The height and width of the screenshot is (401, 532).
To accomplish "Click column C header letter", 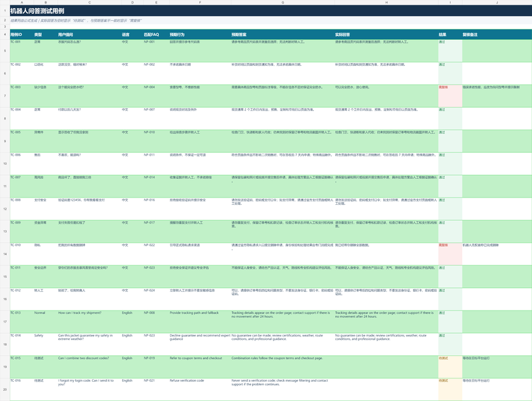I will (x=89, y=3).
